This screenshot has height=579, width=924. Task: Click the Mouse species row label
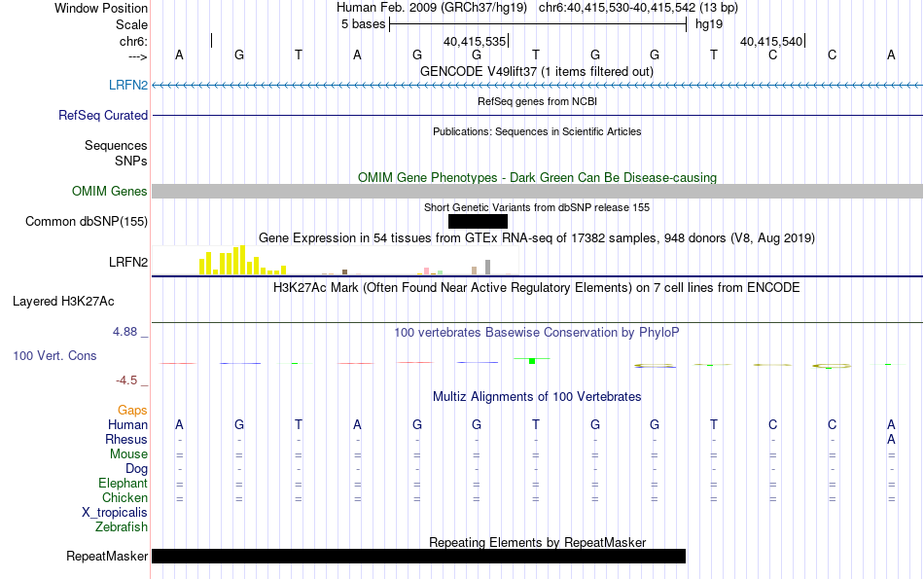[x=128, y=454]
